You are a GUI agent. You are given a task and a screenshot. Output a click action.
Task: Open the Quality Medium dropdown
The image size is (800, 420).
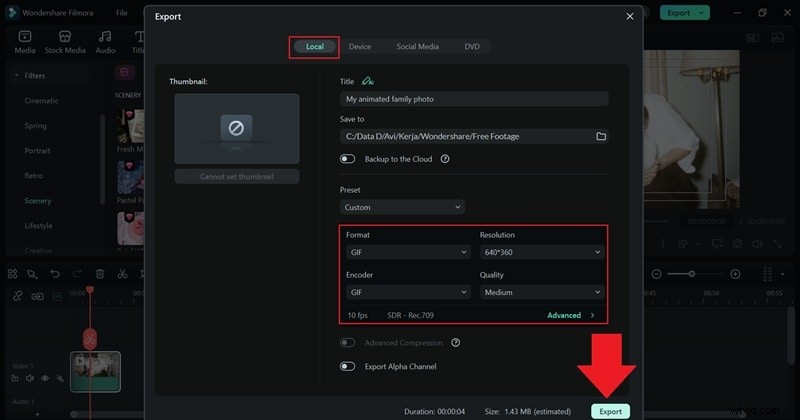pyautogui.click(x=541, y=292)
